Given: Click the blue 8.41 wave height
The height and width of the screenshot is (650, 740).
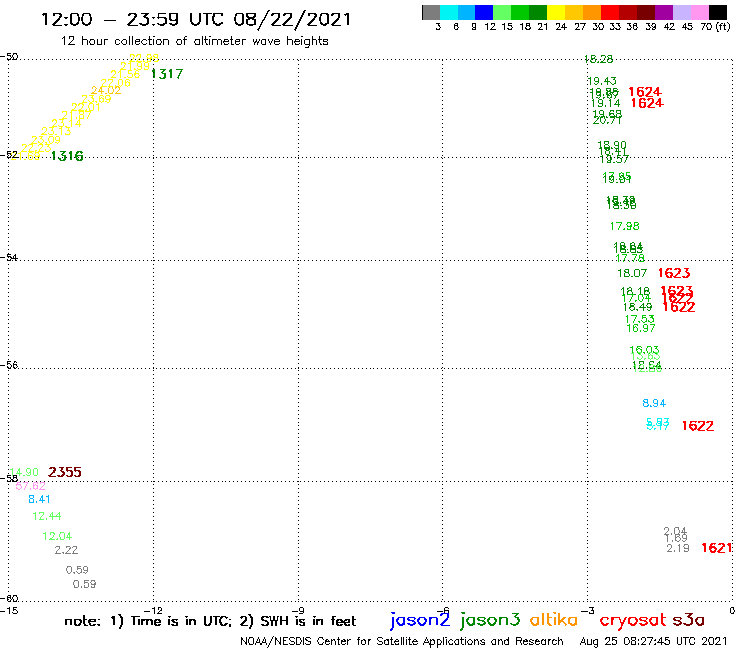Looking at the screenshot, I should point(39,499).
